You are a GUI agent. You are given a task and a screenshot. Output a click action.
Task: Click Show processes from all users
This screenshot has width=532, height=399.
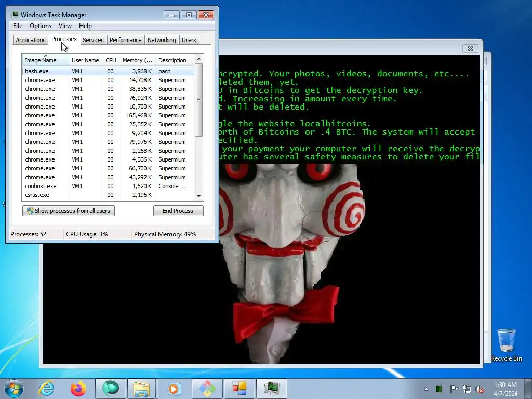[69, 211]
